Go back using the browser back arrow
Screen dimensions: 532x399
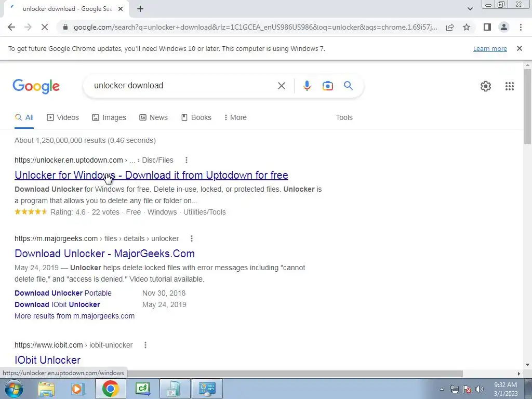pos(11,27)
